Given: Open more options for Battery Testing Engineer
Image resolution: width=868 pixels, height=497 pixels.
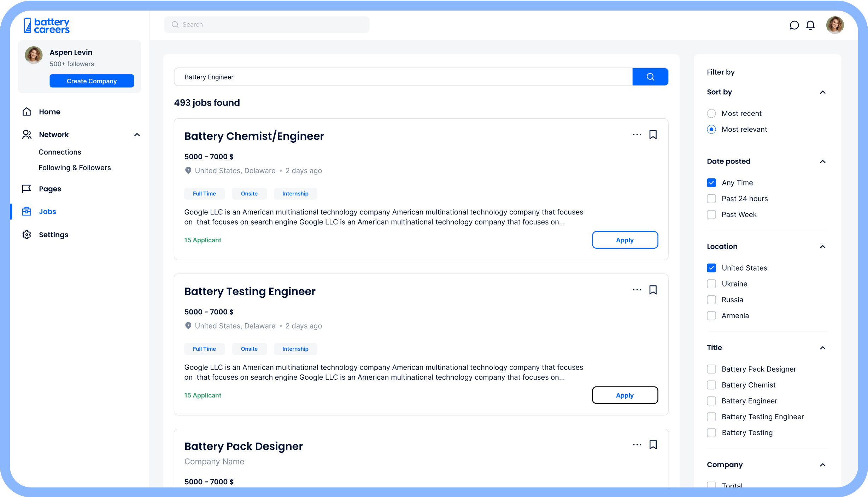Looking at the screenshot, I should [637, 290].
